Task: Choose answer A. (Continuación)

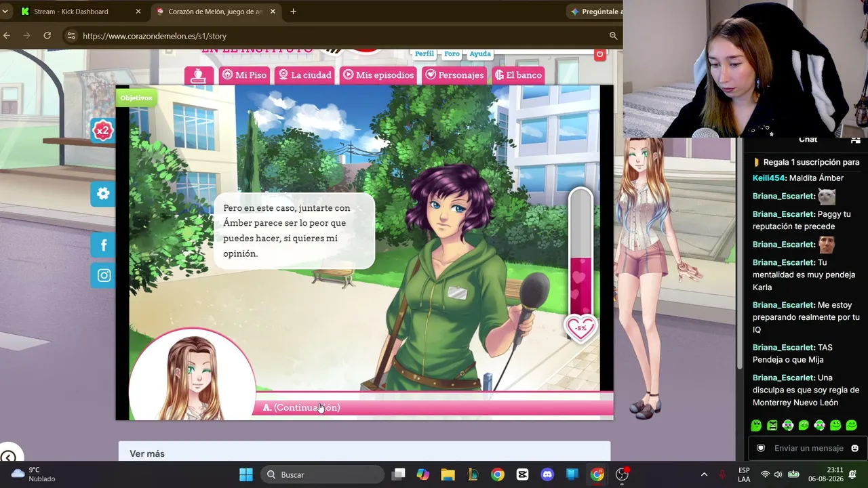Action: click(435, 407)
